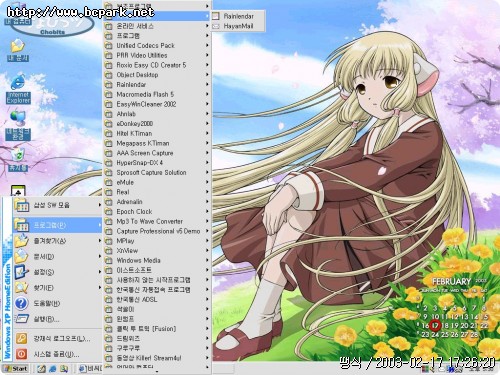This screenshot has width=500, height=375.
Task: Expand the Roxio Easy CD Creator 5 arrow
Action: [207, 65]
